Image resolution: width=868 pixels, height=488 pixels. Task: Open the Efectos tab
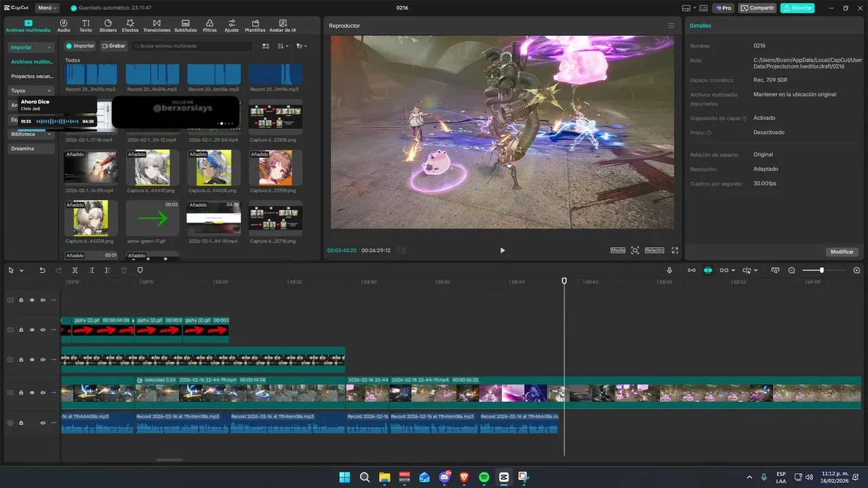click(x=130, y=26)
